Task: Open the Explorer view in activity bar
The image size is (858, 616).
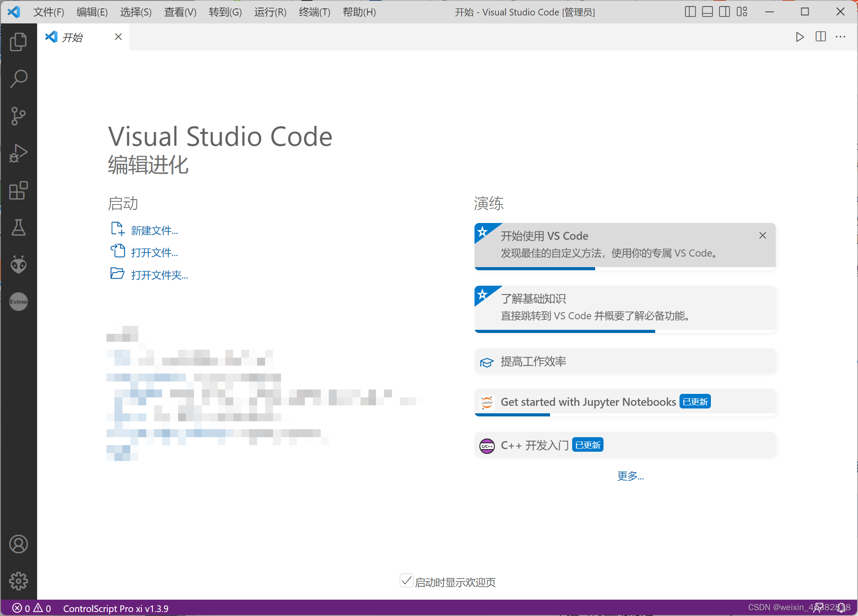Action: point(18,42)
